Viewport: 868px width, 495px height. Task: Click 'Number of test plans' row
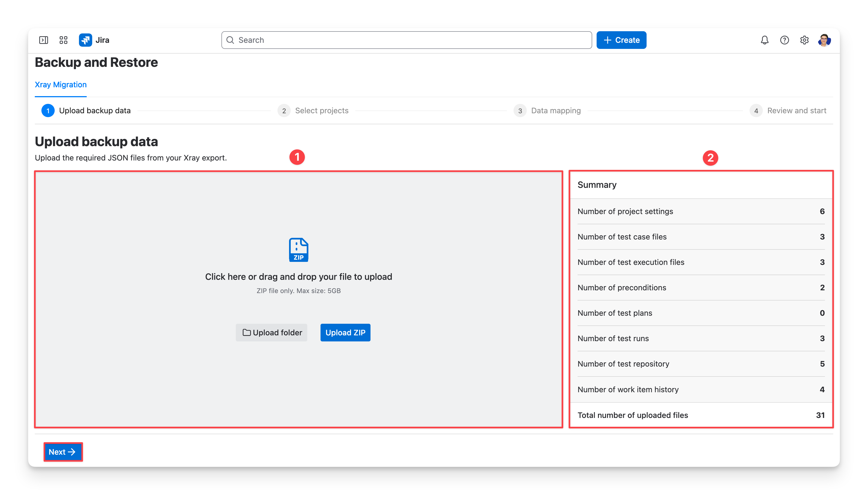(x=701, y=313)
